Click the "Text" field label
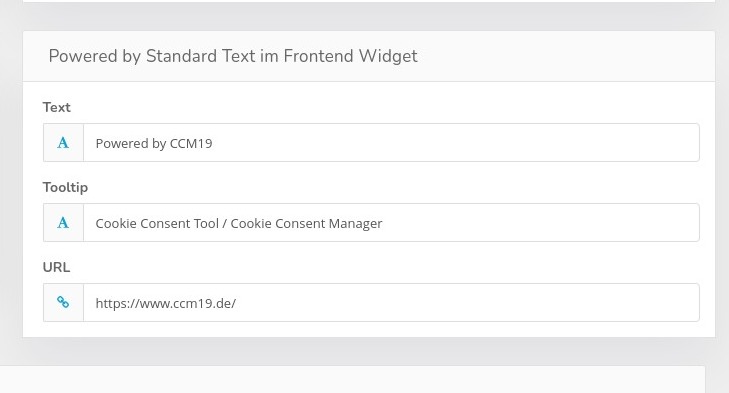The width and height of the screenshot is (729, 393). click(56, 107)
